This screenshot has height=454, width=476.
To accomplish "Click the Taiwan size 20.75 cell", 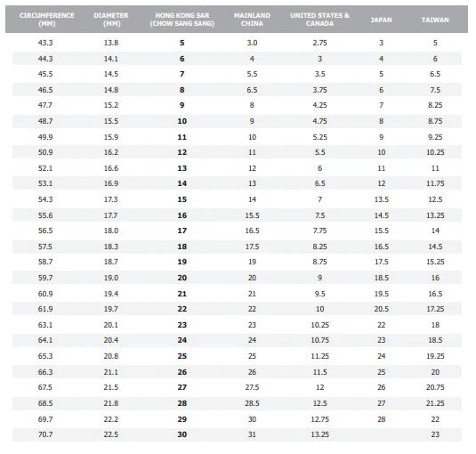I will pyautogui.click(x=435, y=387).
